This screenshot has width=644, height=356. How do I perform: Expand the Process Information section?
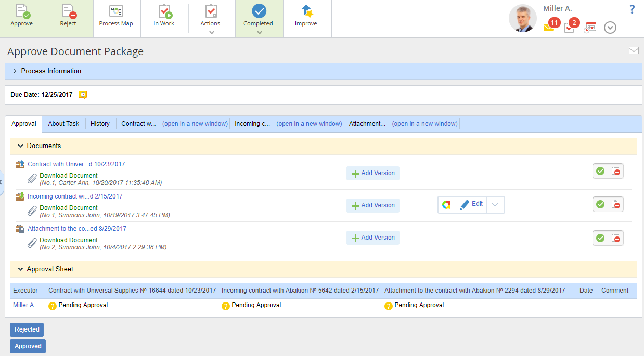click(15, 71)
